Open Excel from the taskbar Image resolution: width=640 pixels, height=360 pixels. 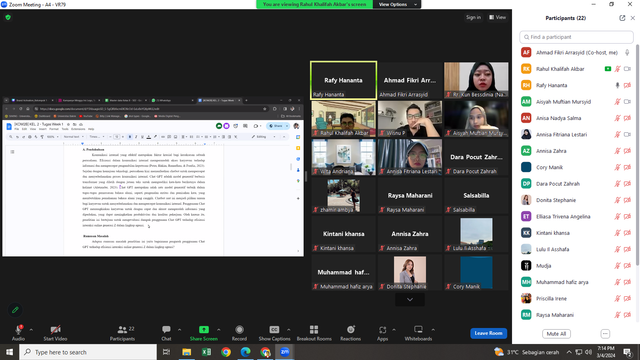pos(206,352)
